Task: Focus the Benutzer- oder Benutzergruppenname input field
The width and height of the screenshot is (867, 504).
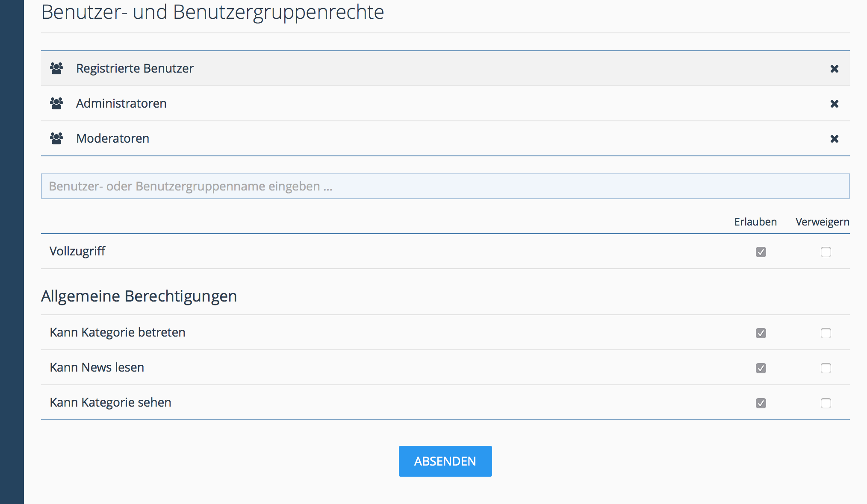Action: [x=445, y=186]
